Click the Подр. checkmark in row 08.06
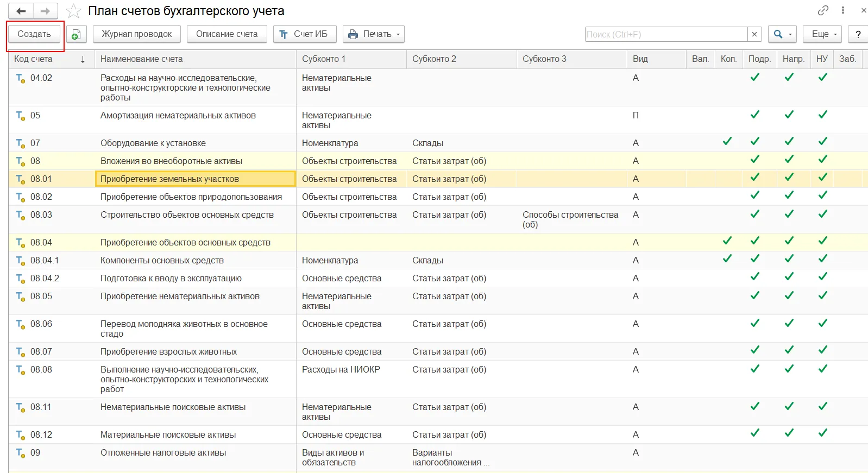Screen dimensions: 868x473 tap(755, 323)
